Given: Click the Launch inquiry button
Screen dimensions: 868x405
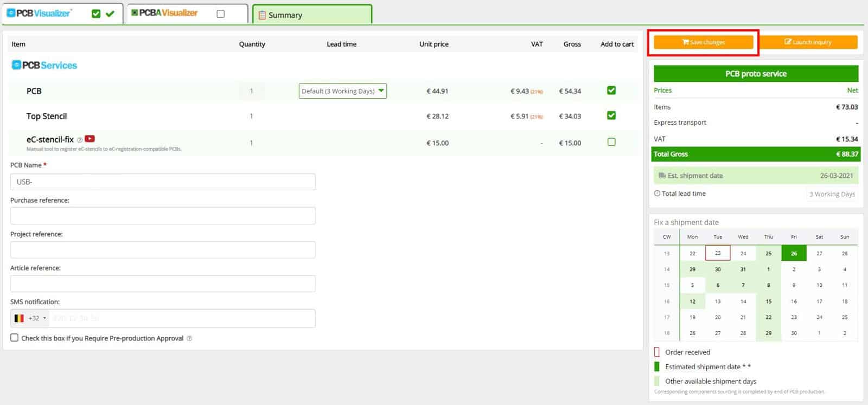Looking at the screenshot, I should point(808,42).
